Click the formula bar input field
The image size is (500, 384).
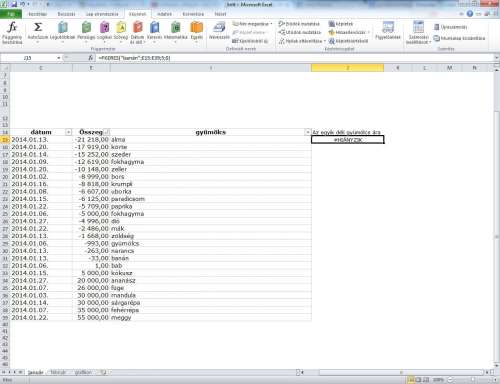[x=295, y=58]
